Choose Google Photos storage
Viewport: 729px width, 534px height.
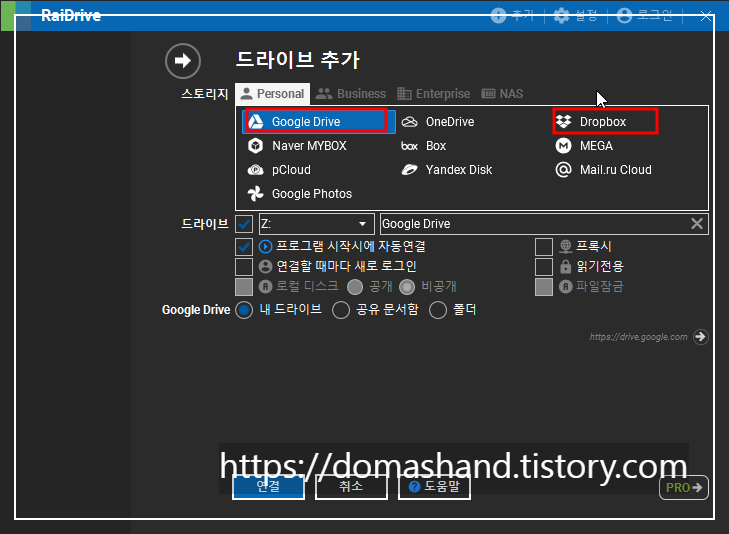click(x=299, y=194)
